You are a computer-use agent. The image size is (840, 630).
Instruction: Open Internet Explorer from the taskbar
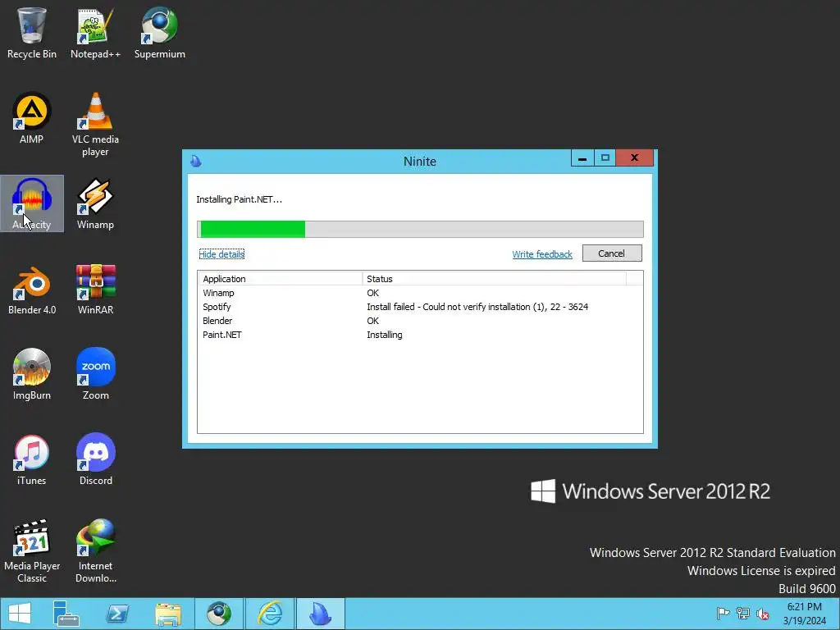tap(270, 614)
